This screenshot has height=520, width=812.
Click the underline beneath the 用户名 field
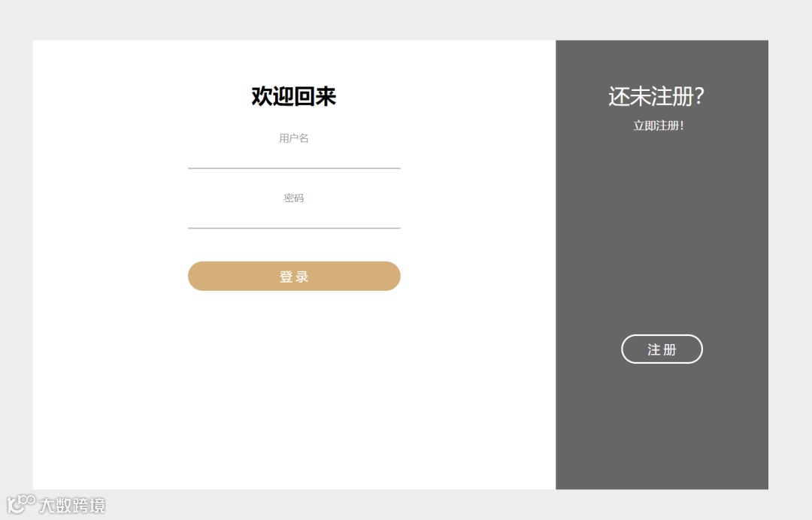coord(294,168)
